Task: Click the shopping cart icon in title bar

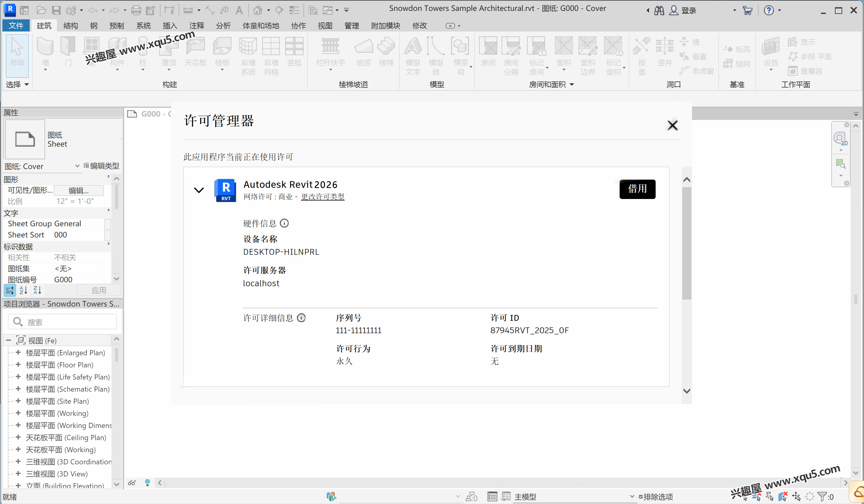Action: (x=747, y=10)
